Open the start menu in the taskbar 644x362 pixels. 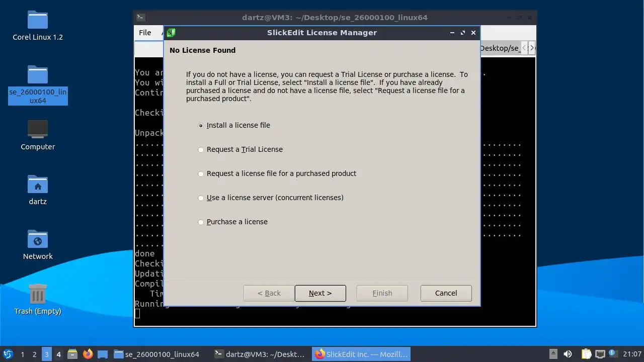(8, 354)
